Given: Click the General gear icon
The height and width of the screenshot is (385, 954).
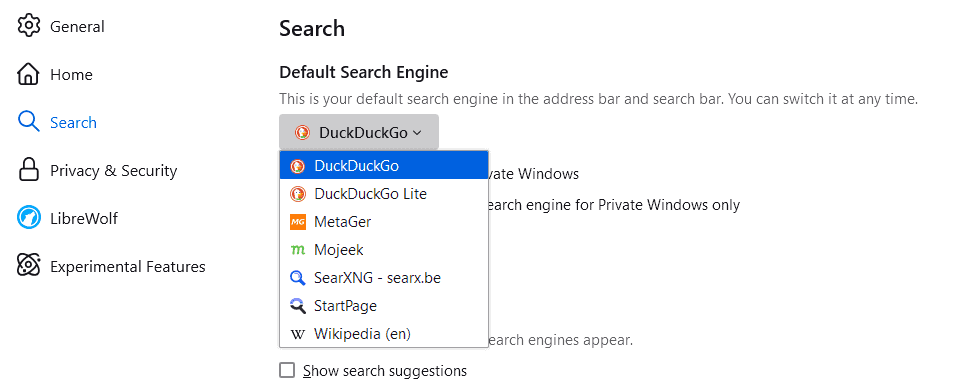Looking at the screenshot, I should tap(29, 26).
